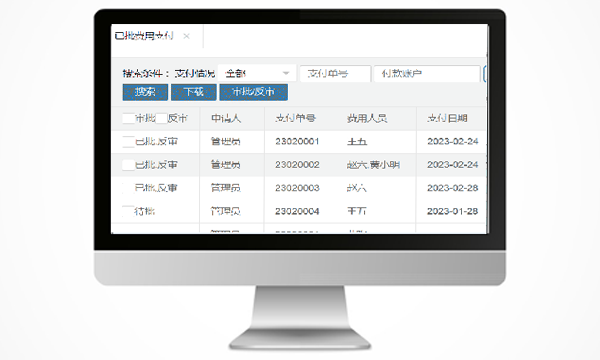Select the 支付单号 column header
The image size is (600, 360).
click(295, 119)
